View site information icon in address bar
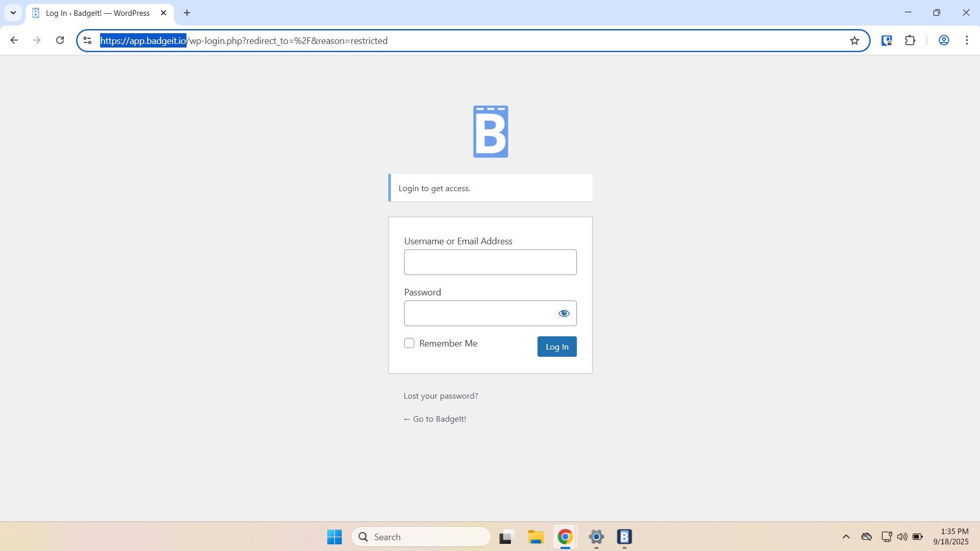Image resolution: width=980 pixels, height=551 pixels. click(x=87, y=40)
